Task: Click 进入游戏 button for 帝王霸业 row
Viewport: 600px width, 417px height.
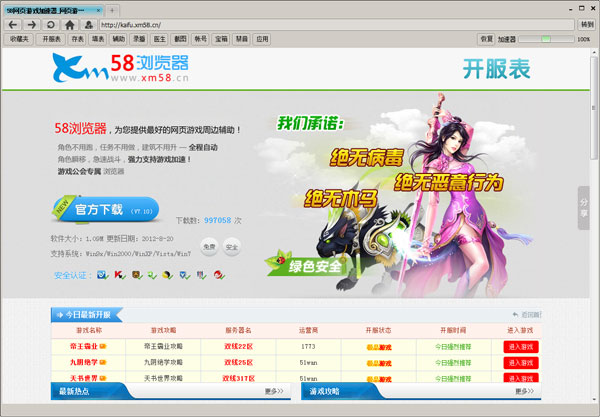Action: (x=521, y=347)
